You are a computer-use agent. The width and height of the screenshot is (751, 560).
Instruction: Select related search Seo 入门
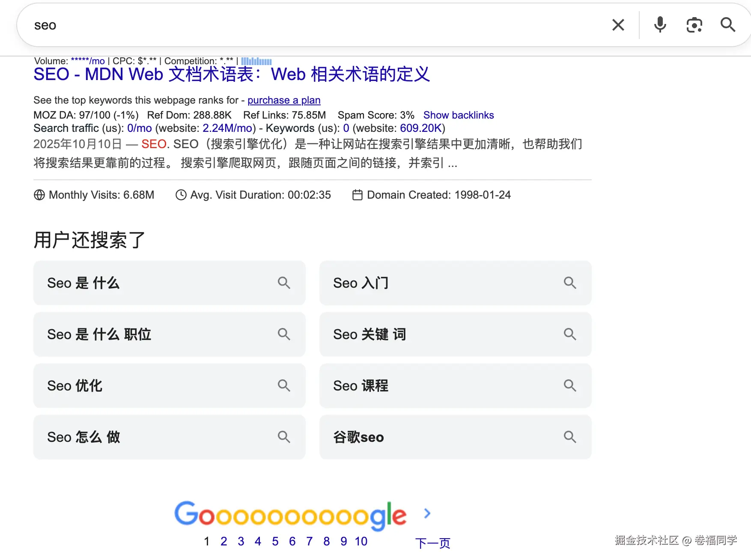pos(456,283)
